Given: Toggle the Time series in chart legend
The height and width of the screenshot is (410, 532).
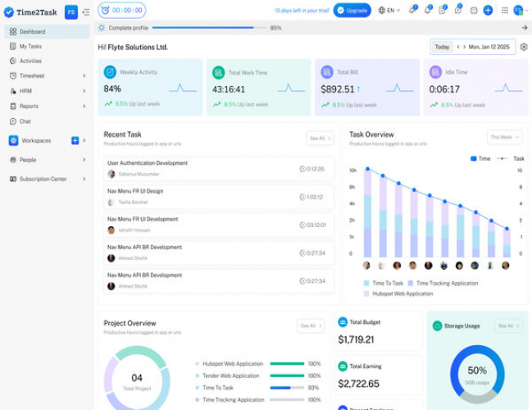Looking at the screenshot, I should click(x=480, y=158).
